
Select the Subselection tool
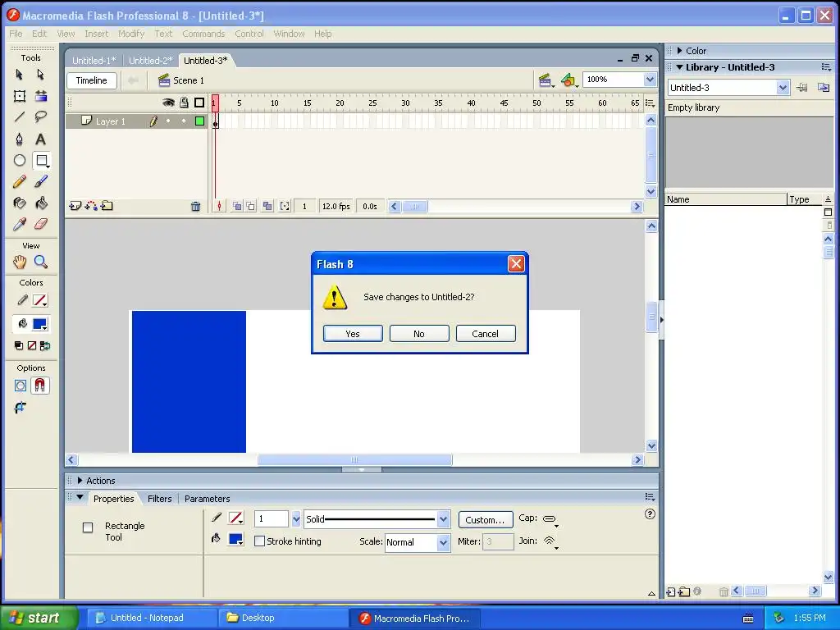(x=41, y=75)
